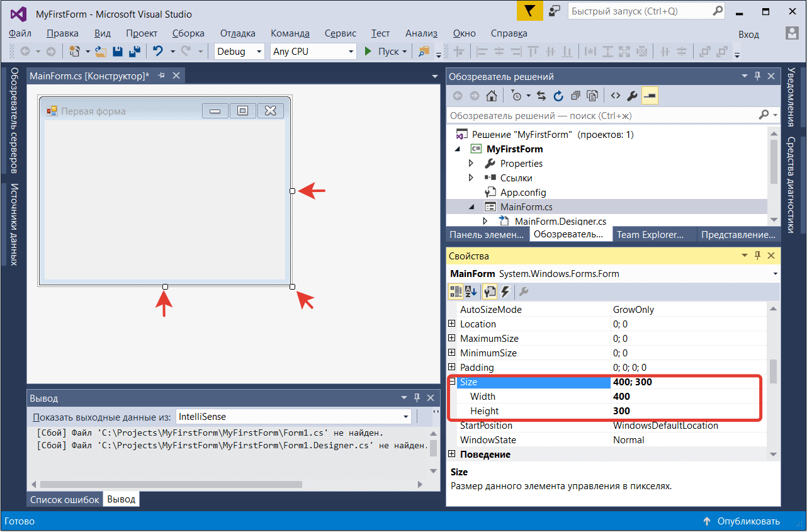Toggle Preview Selected Items in Solution Explorer
This screenshot has width=807, height=532.
[650, 96]
